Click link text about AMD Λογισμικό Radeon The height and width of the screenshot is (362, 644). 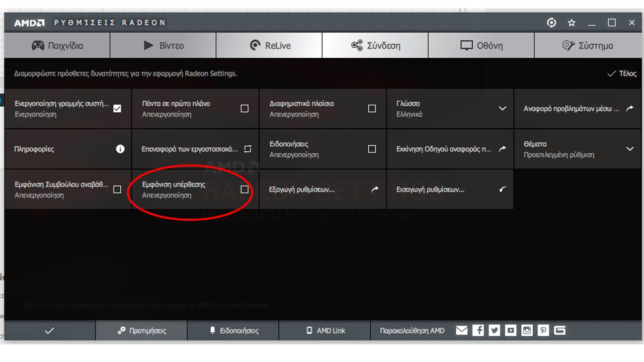pyautogui.click(x=146, y=305)
